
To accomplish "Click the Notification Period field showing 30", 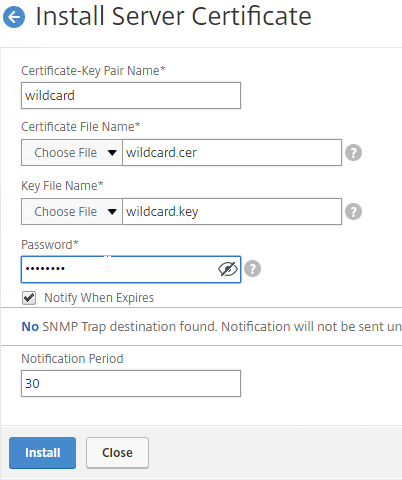I will coord(131,383).
